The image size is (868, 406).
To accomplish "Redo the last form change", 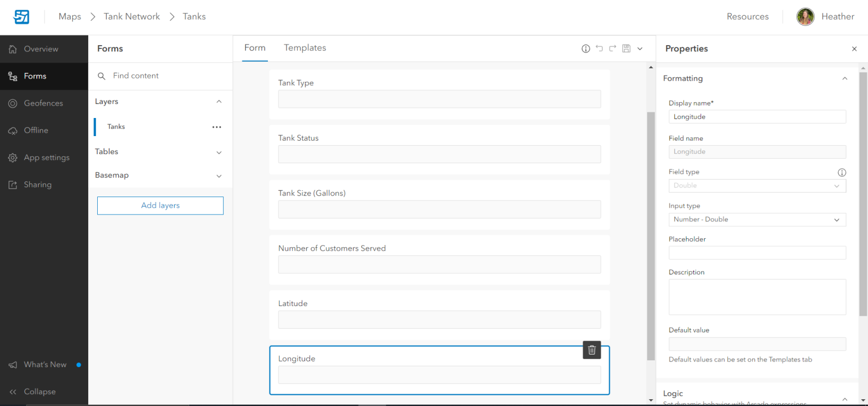I will tap(613, 49).
